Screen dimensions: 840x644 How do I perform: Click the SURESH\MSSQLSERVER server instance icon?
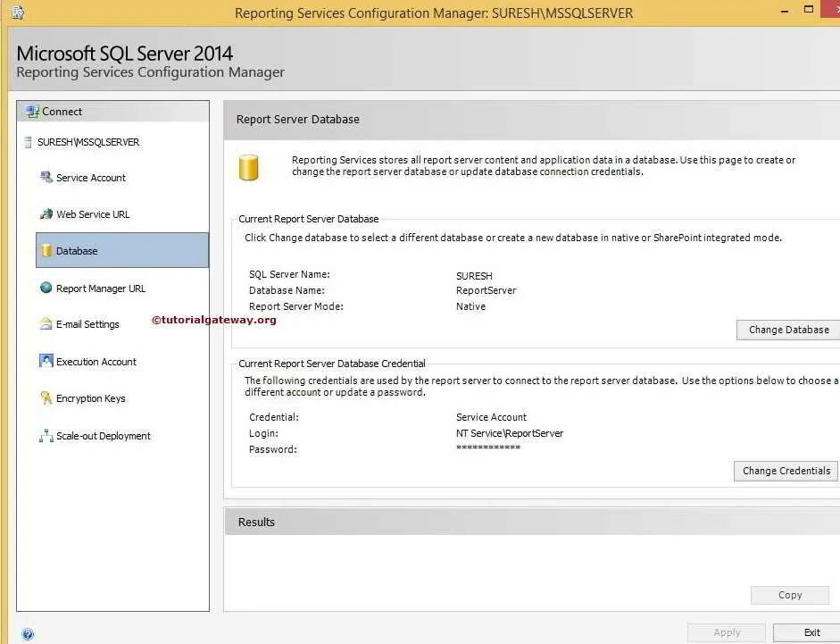click(x=29, y=142)
